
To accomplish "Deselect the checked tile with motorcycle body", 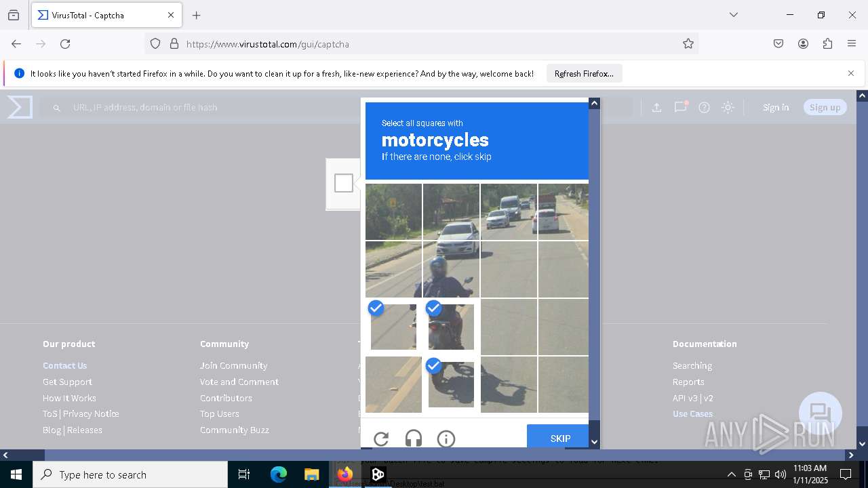I will click(451, 327).
